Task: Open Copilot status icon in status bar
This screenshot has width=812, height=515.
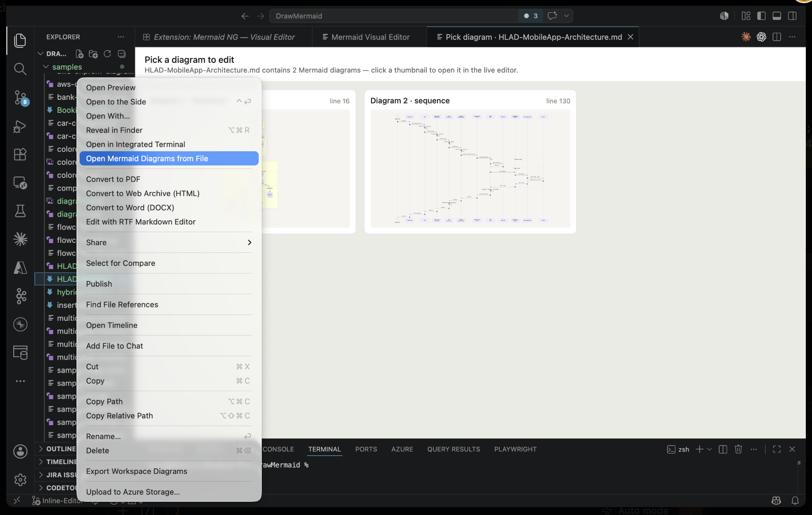Action: [776, 500]
